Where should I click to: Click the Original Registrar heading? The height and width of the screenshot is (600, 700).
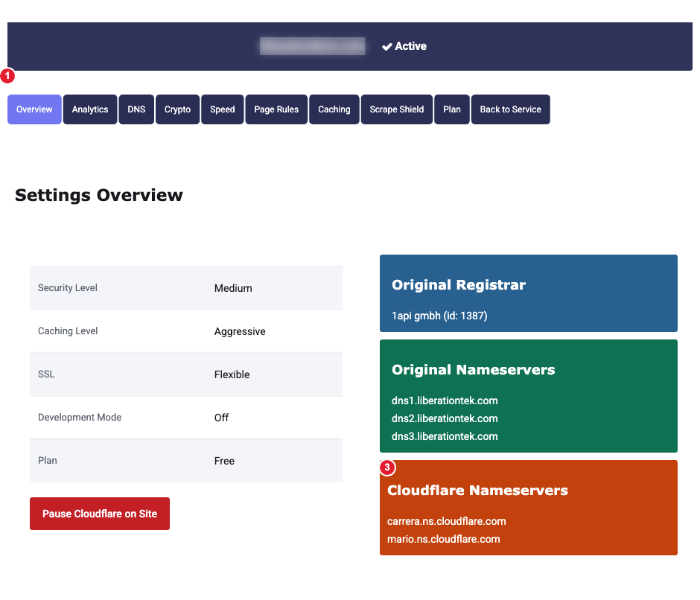tap(459, 285)
